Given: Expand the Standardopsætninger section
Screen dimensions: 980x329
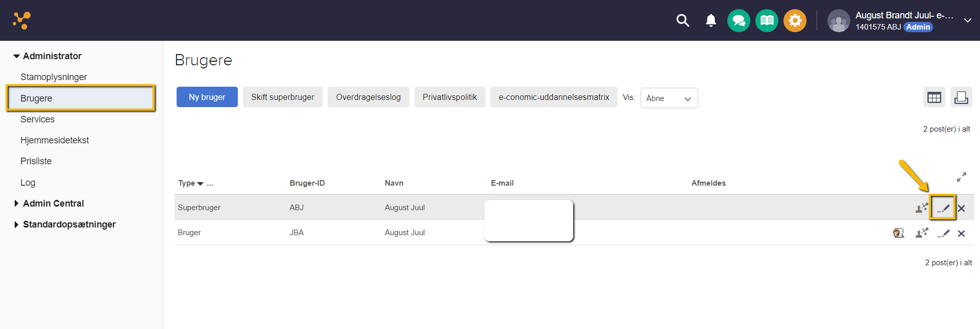Looking at the screenshot, I should coord(69,224).
